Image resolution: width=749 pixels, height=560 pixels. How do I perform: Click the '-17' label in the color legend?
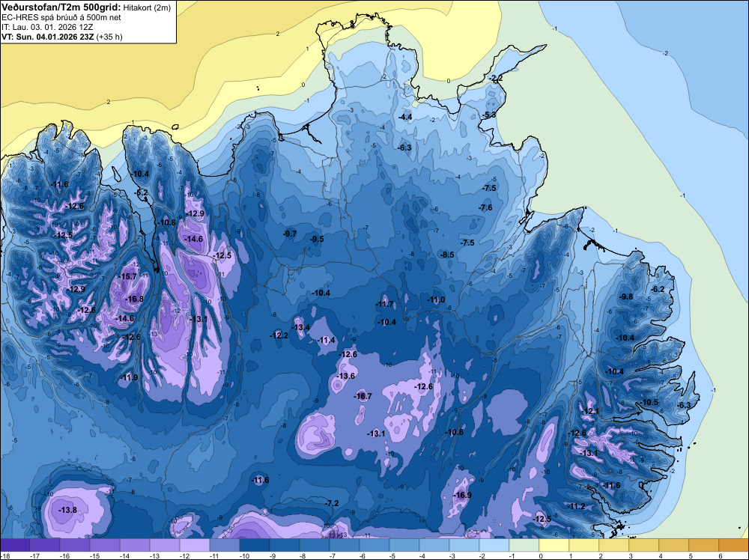34,556
